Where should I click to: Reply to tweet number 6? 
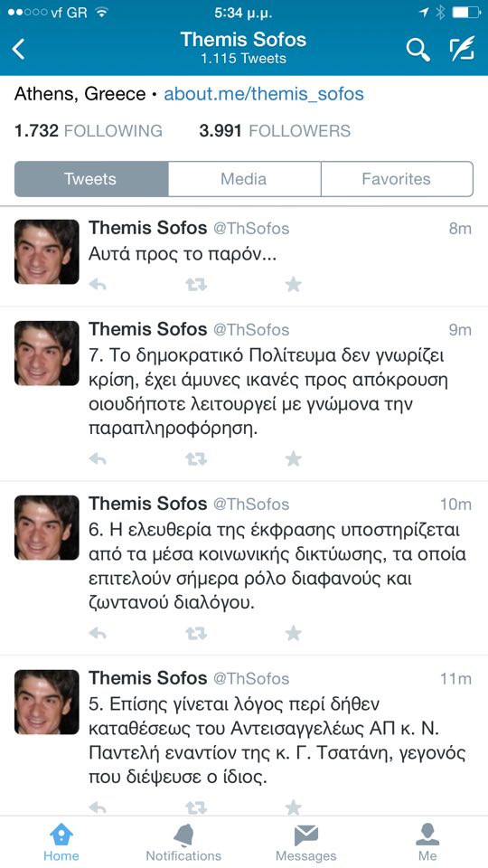coord(98,633)
